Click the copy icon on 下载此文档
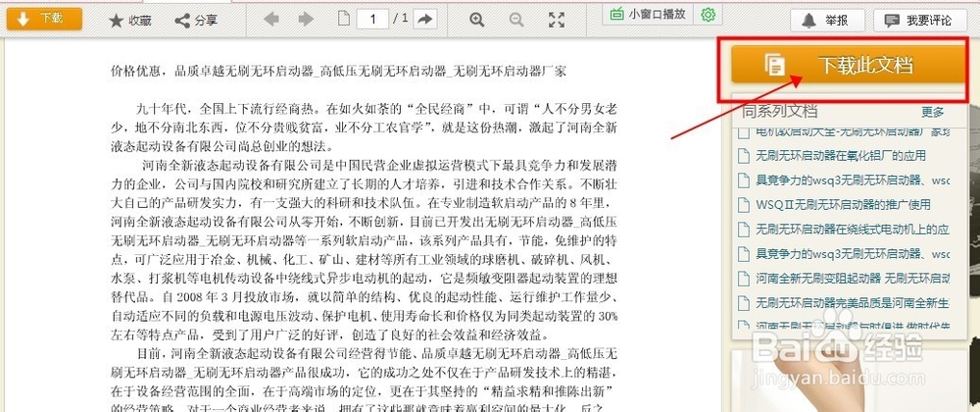Image resolution: width=980 pixels, height=412 pixels. (x=775, y=65)
